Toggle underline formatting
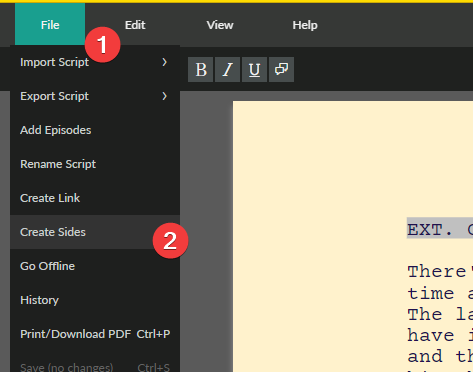 [254, 69]
